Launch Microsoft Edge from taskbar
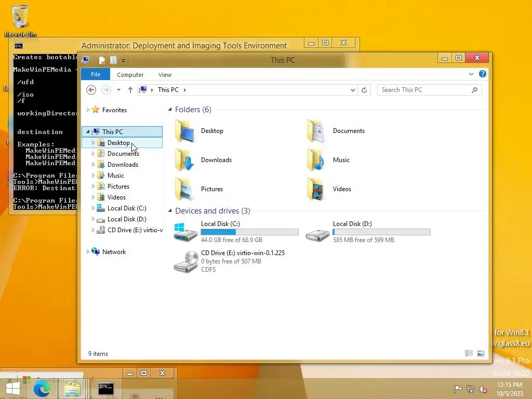The height and width of the screenshot is (399, 532). point(42,389)
